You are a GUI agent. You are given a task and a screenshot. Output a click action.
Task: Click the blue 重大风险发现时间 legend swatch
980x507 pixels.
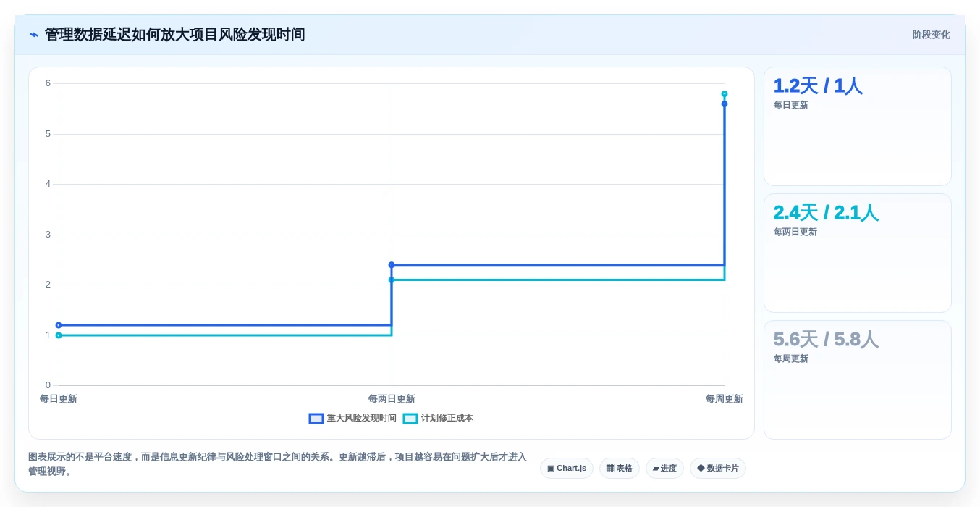point(316,419)
